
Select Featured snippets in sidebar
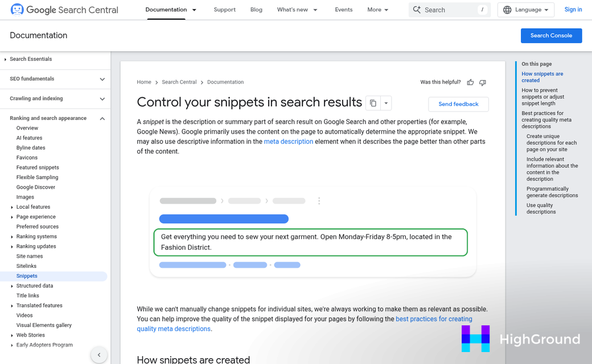point(38,168)
